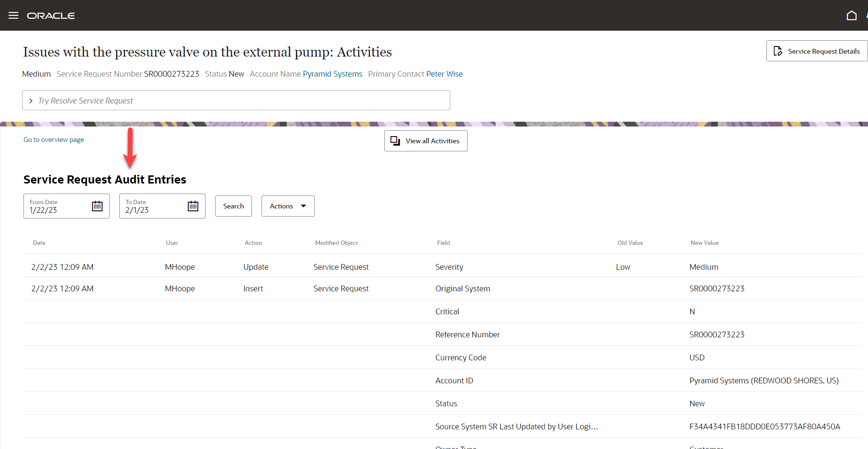Select the Severity audit entry row
868x449 pixels.
pyautogui.click(x=449, y=267)
